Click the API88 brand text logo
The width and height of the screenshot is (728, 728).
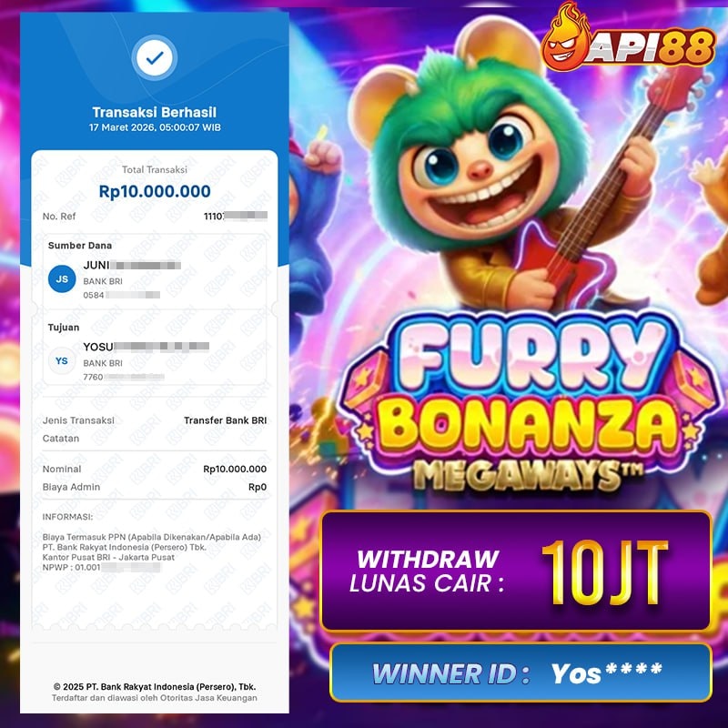click(651, 46)
